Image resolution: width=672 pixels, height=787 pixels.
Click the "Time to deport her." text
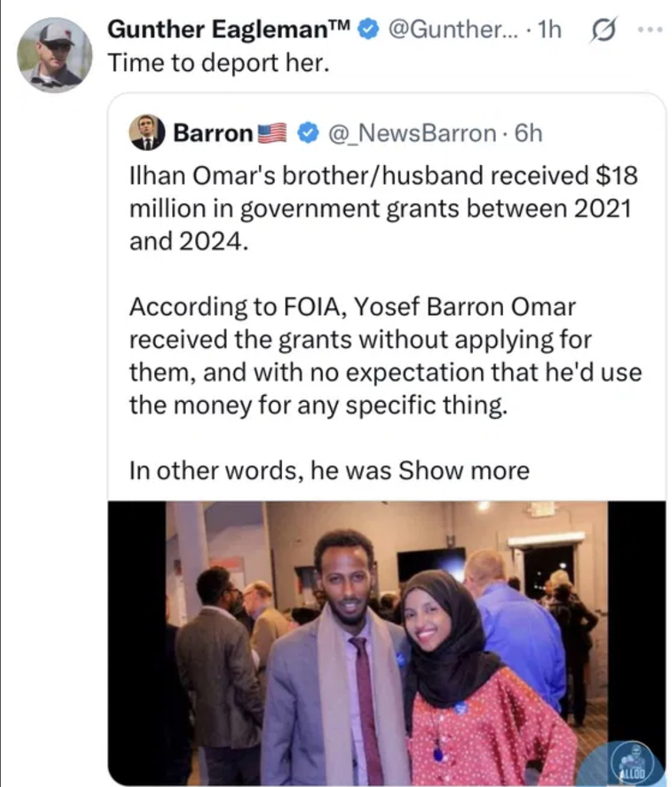point(218,63)
